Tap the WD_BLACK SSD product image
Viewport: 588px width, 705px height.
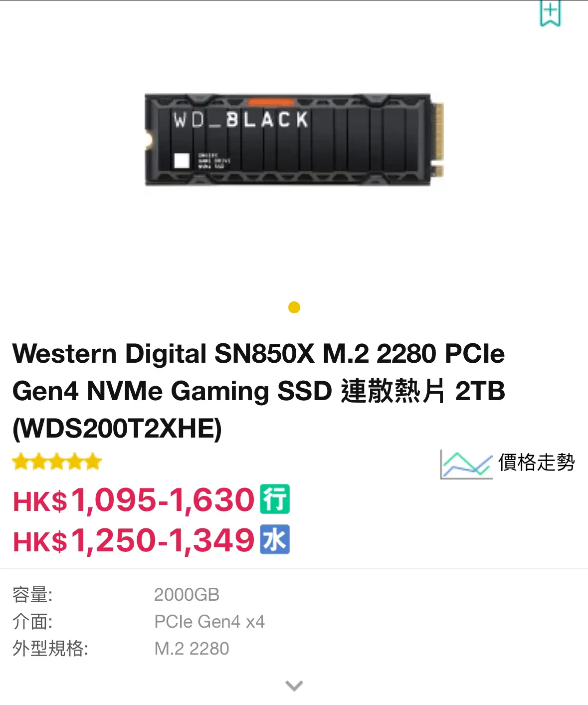(x=294, y=139)
